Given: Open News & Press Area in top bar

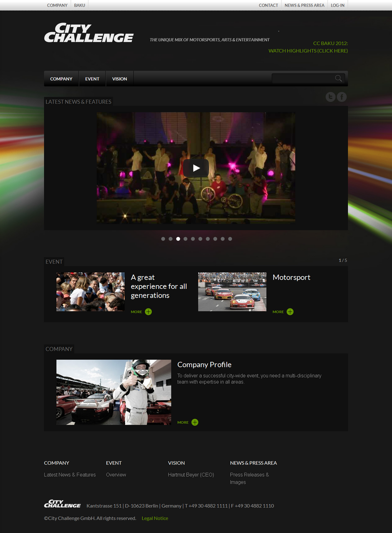Looking at the screenshot, I should tap(304, 5).
